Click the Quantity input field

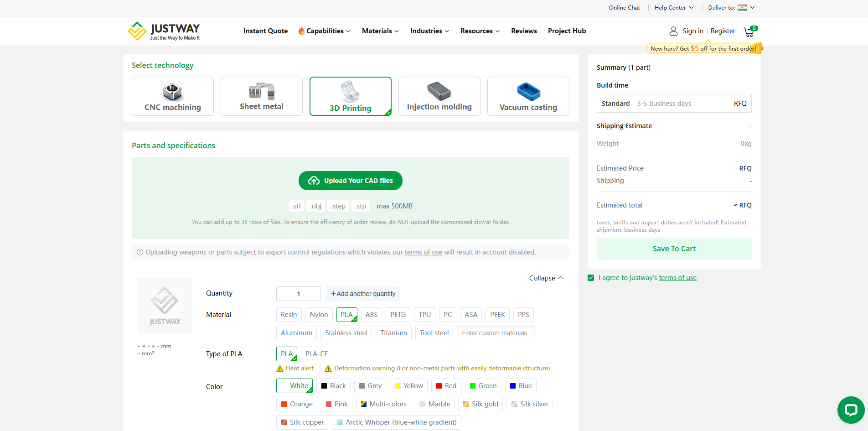click(x=299, y=294)
